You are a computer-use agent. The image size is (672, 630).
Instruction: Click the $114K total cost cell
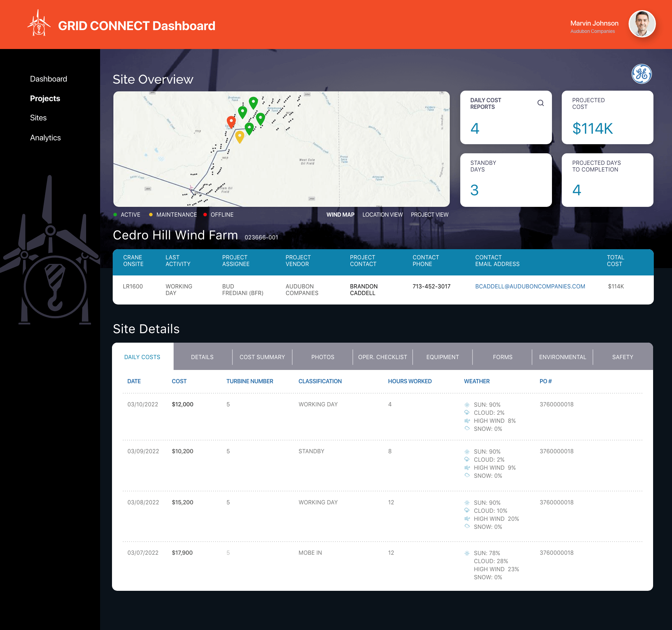tap(616, 286)
